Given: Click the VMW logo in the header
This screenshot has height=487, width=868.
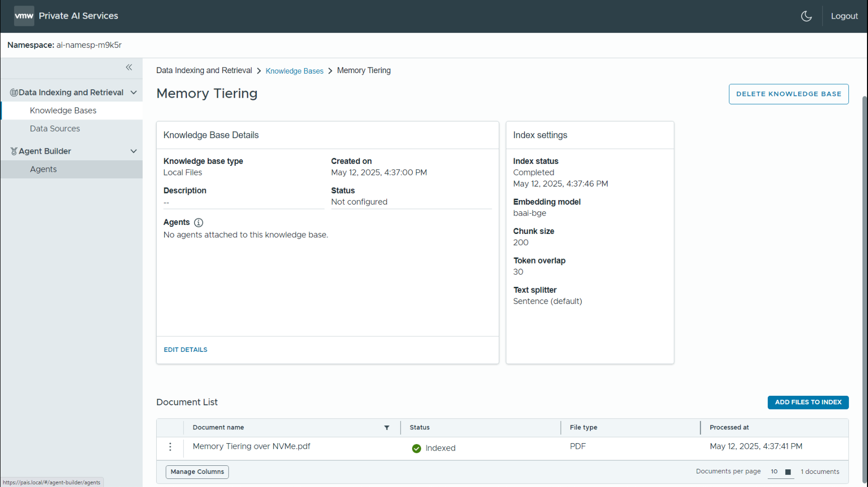Looking at the screenshot, I should 24,16.
